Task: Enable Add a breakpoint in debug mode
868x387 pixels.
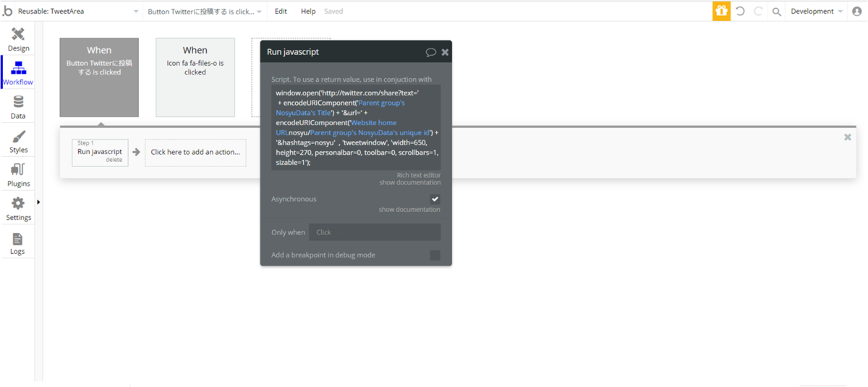Action: 435,255
